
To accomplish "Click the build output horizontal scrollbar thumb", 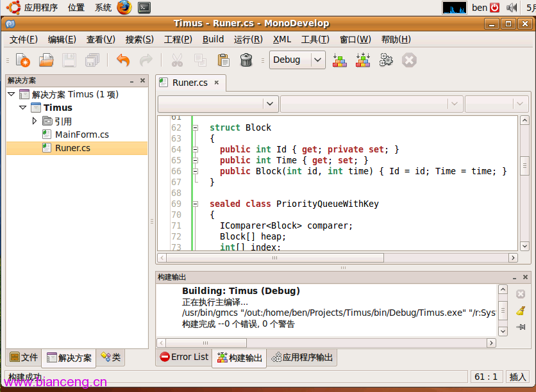I will click(x=206, y=343).
